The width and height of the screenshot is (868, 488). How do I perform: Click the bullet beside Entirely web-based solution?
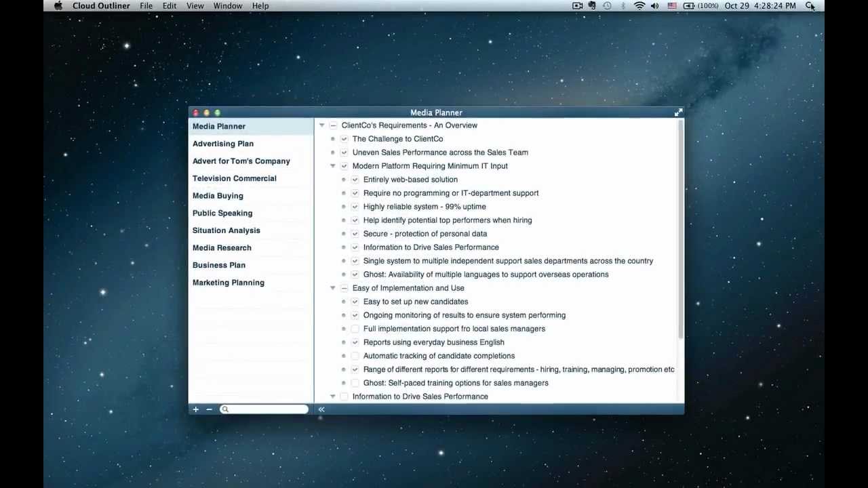click(344, 180)
